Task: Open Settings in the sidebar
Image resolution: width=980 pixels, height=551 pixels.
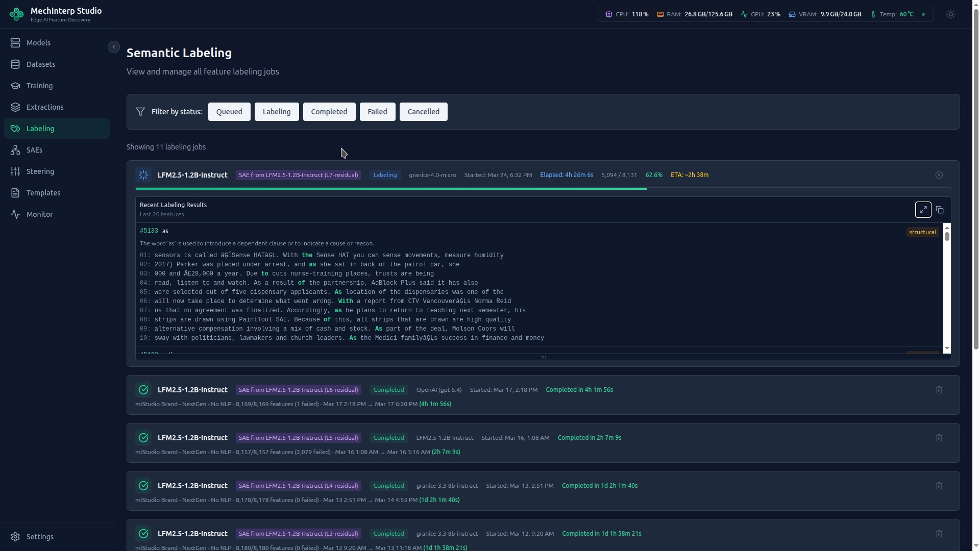Action: click(57, 537)
